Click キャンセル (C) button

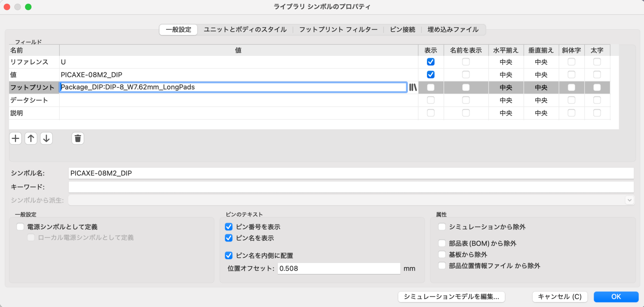[x=560, y=297]
